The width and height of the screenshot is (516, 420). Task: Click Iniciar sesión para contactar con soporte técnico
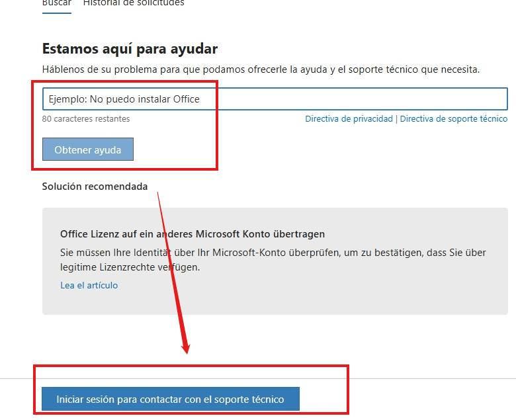pos(171,399)
